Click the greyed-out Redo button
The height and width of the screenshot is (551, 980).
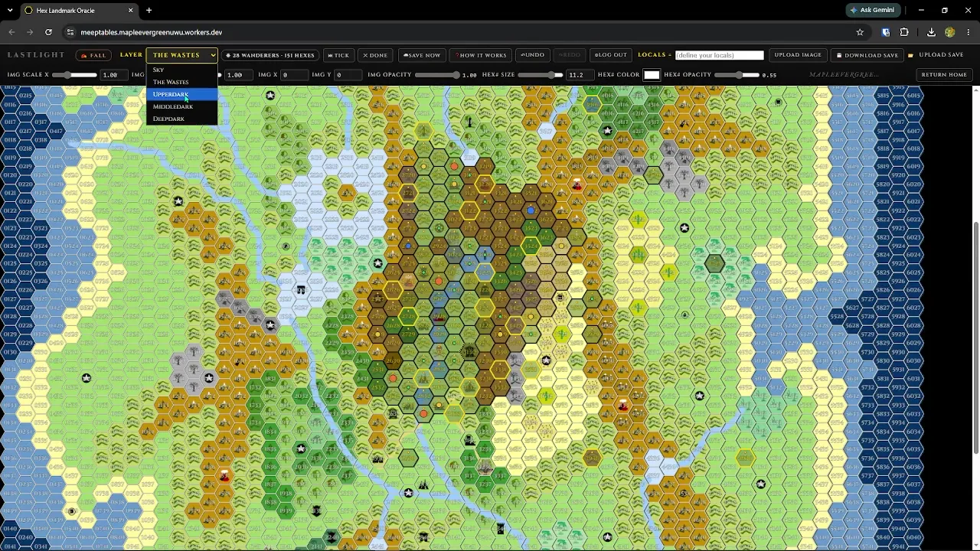coord(569,55)
